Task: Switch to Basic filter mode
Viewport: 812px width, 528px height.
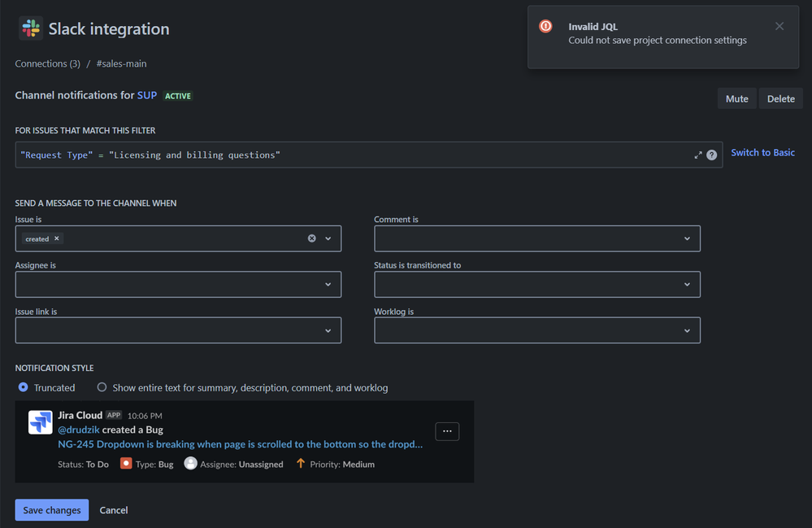Action: [762, 152]
